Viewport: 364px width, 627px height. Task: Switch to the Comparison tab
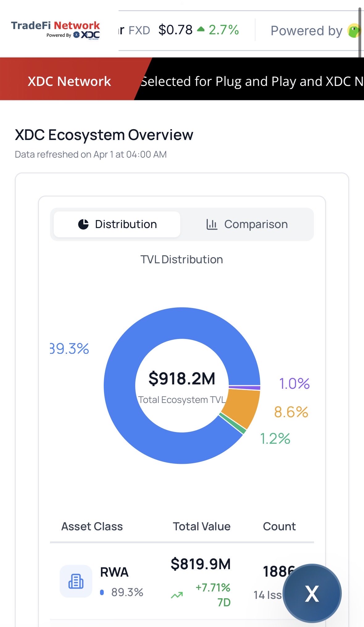click(x=247, y=224)
